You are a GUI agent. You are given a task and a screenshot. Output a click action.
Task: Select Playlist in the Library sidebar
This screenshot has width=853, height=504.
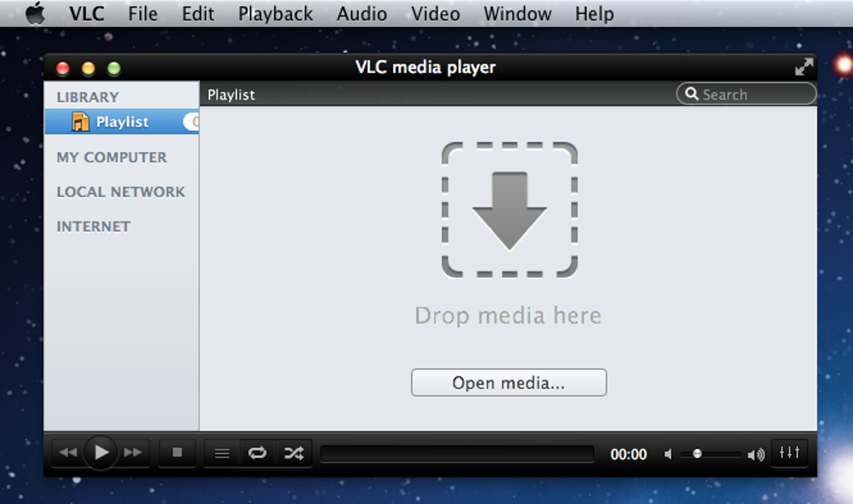(121, 122)
